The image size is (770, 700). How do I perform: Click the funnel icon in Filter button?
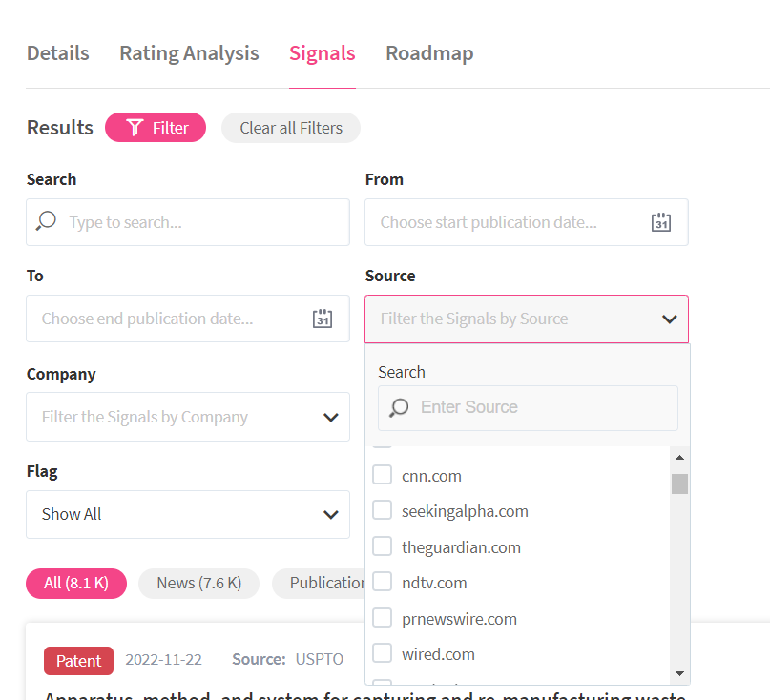(x=135, y=128)
